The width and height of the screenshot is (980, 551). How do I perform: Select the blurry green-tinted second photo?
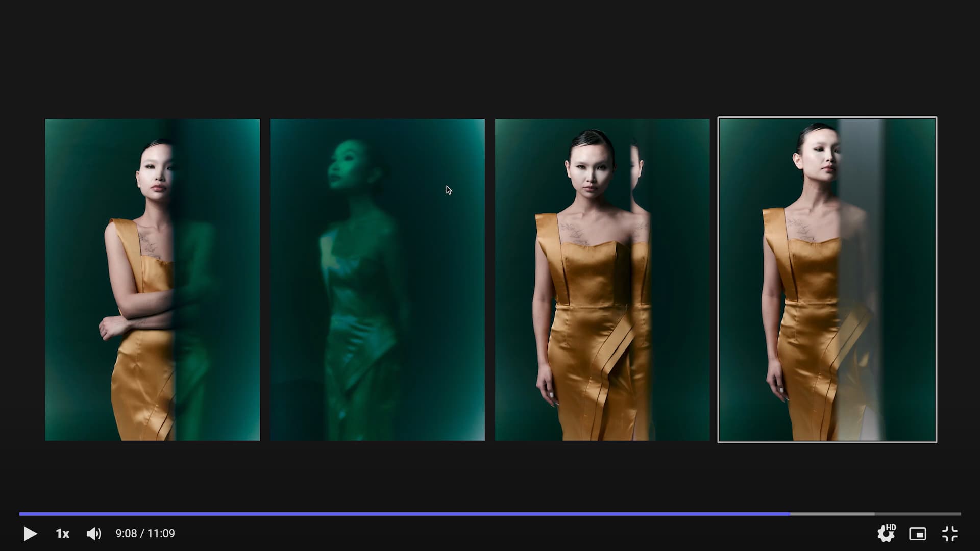coord(377,280)
